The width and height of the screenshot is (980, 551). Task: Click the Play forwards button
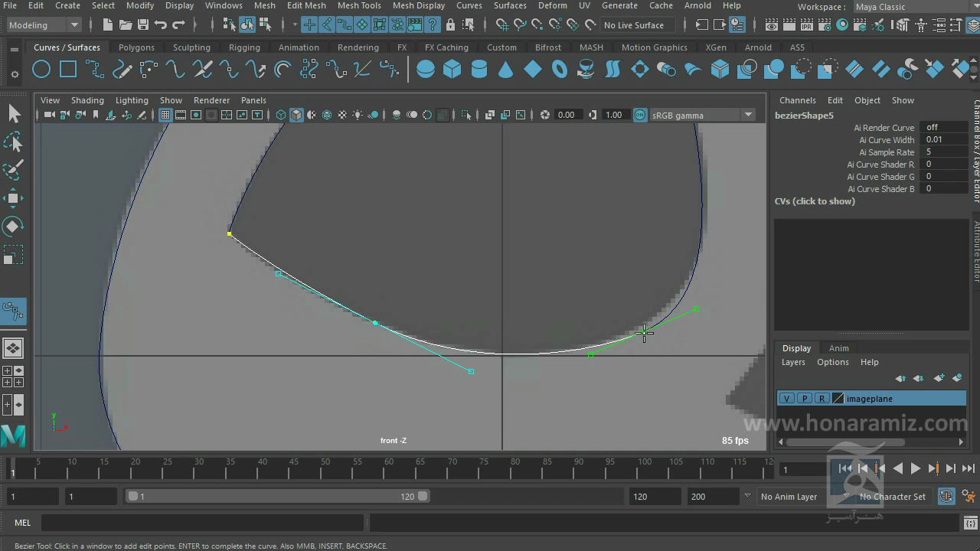[916, 468]
